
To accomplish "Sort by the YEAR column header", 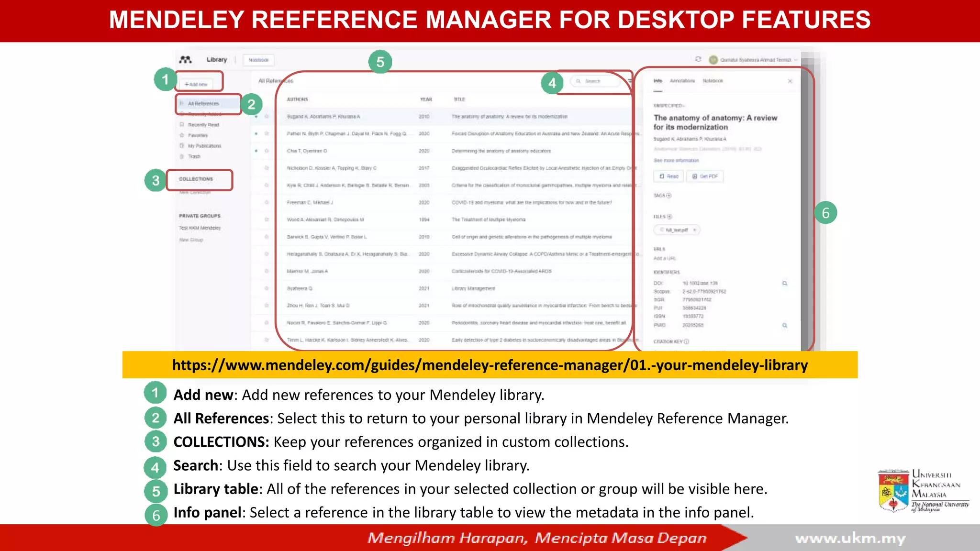I will tap(426, 99).
